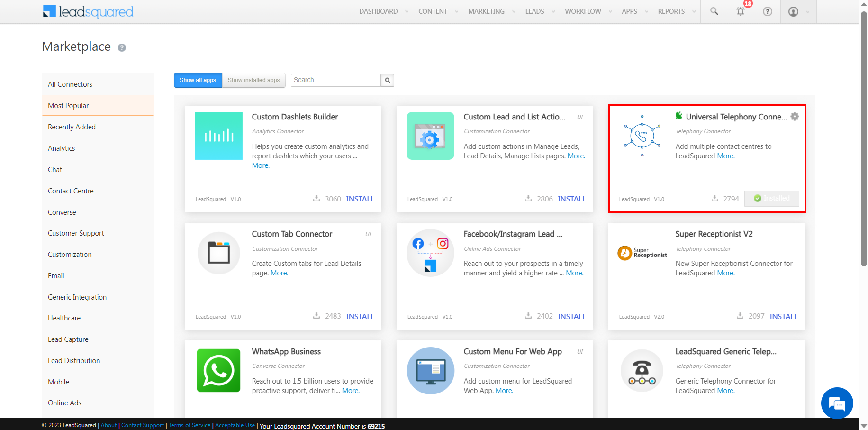Open the Analytics category
The height and width of the screenshot is (430, 868).
click(98, 148)
